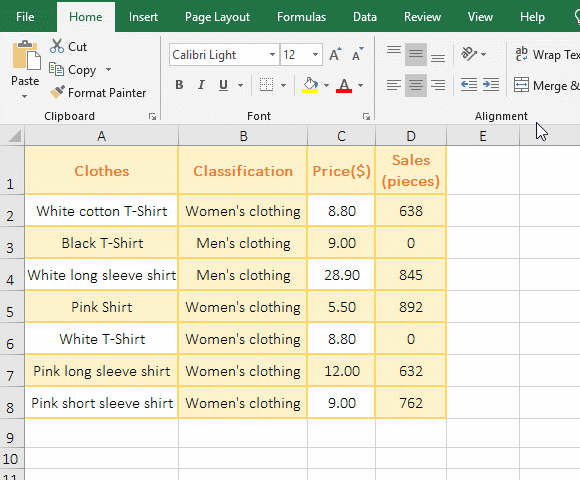
Task: Toggle Bold formatting
Action: (x=179, y=85)
